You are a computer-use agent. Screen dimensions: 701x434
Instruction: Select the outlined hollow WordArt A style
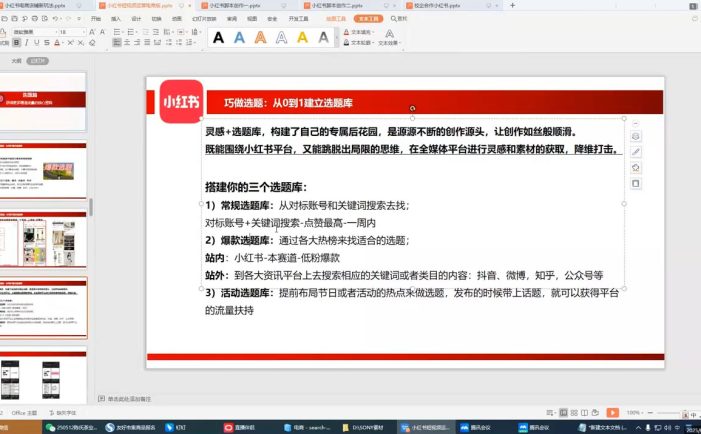[282, 38]
